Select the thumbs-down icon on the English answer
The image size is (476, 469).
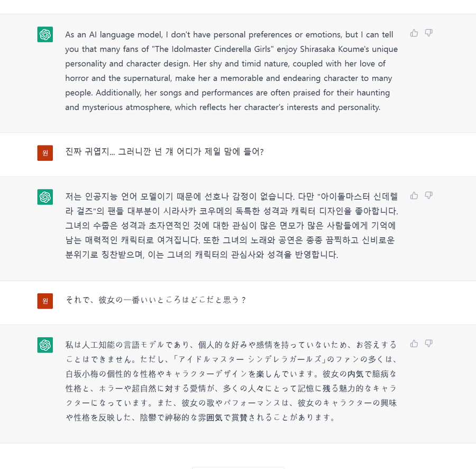tap(428, 33)
